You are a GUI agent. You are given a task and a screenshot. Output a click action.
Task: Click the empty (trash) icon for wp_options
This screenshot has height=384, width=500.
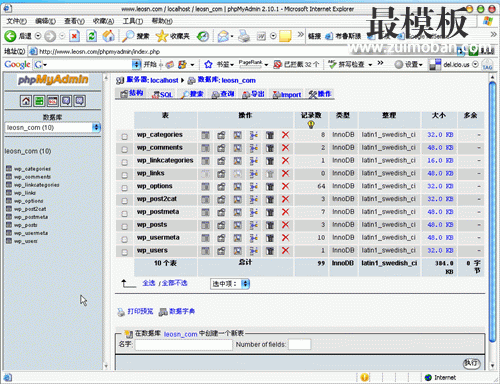pyautogui.click(x=270, y=186)
